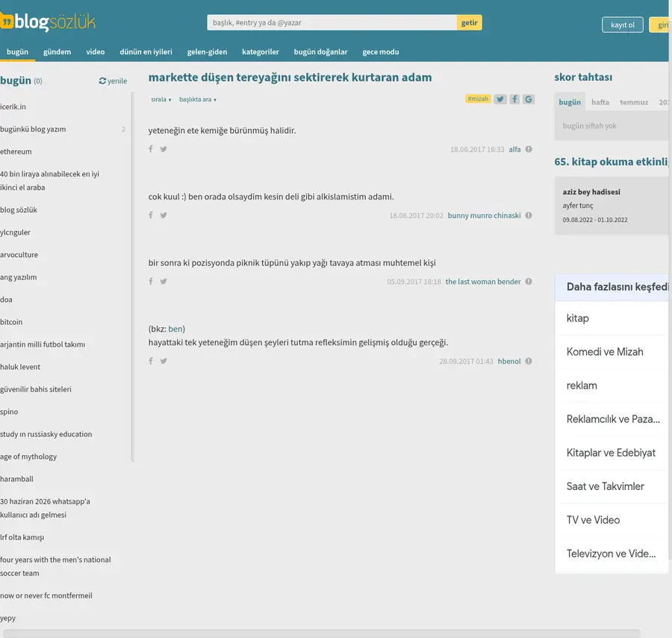Open the başlıkta ara dropdown
672x638 pixels.
click(198, 99)
